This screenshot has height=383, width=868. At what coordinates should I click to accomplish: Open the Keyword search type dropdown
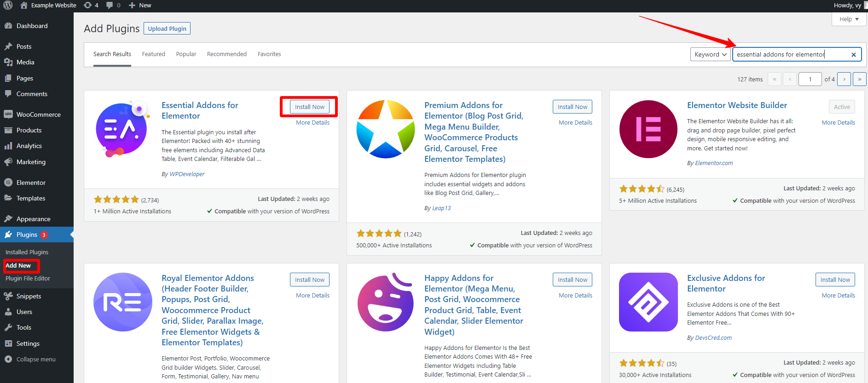[x=711, y=54]
